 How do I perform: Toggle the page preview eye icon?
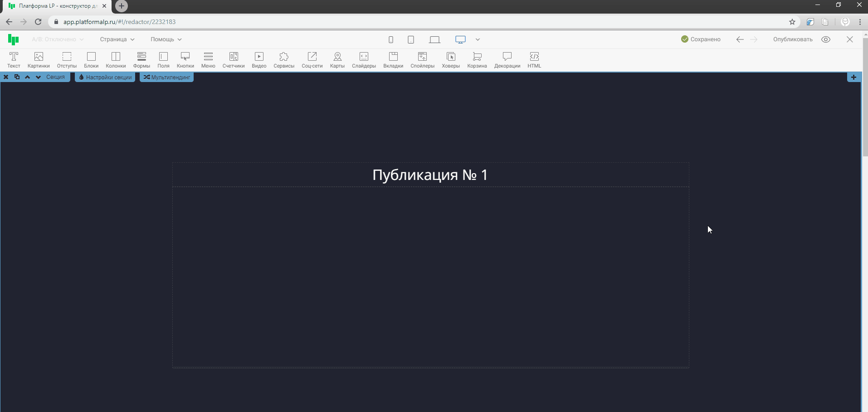pos(826,39)
